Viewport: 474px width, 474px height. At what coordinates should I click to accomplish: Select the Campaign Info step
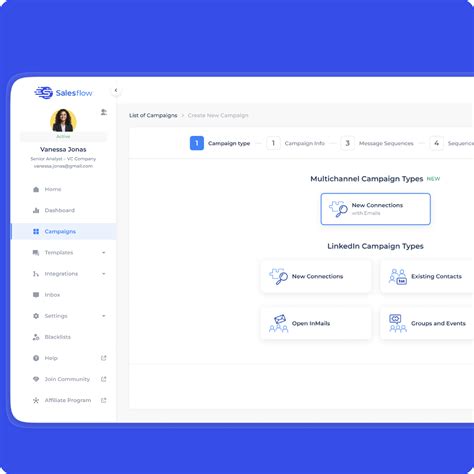(296, 143)
